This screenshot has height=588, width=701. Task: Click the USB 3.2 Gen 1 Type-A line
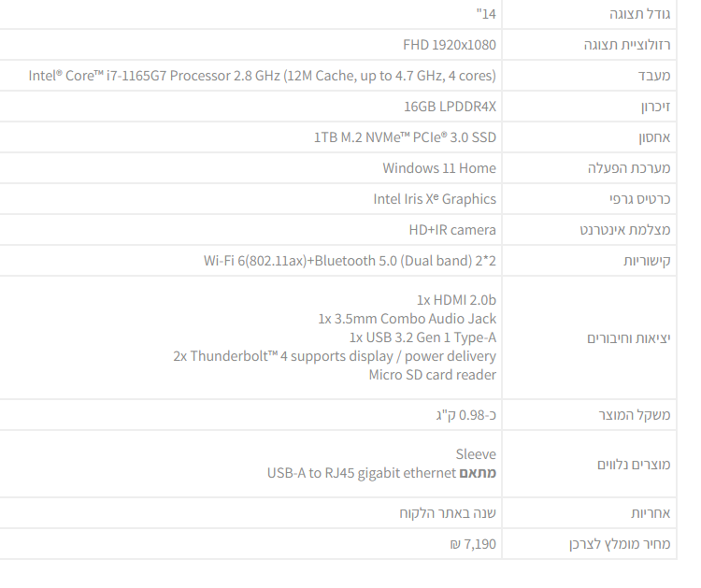click(422, 337)
